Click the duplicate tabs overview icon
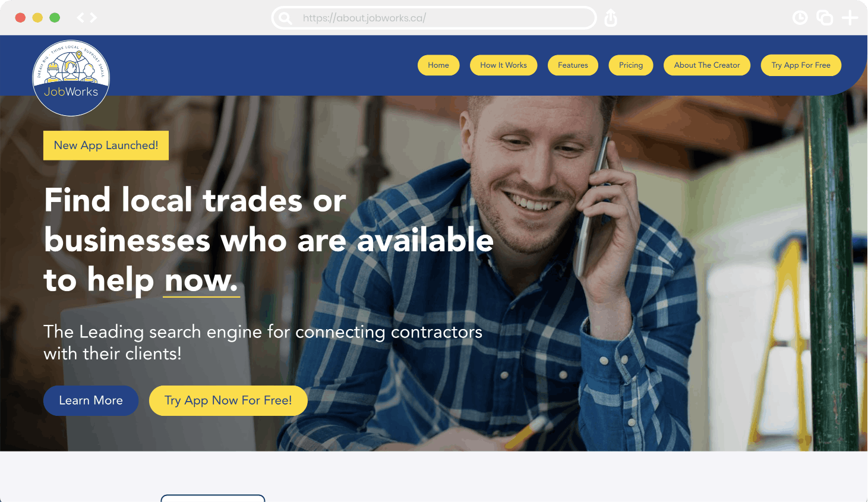The image size is (868, 502). [825, 18]
